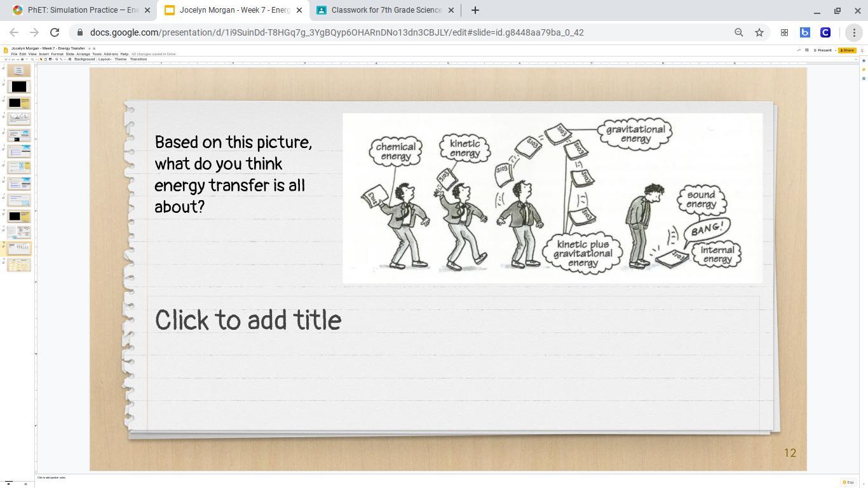Select the energy transfer cartoon image

pos(552,198)
